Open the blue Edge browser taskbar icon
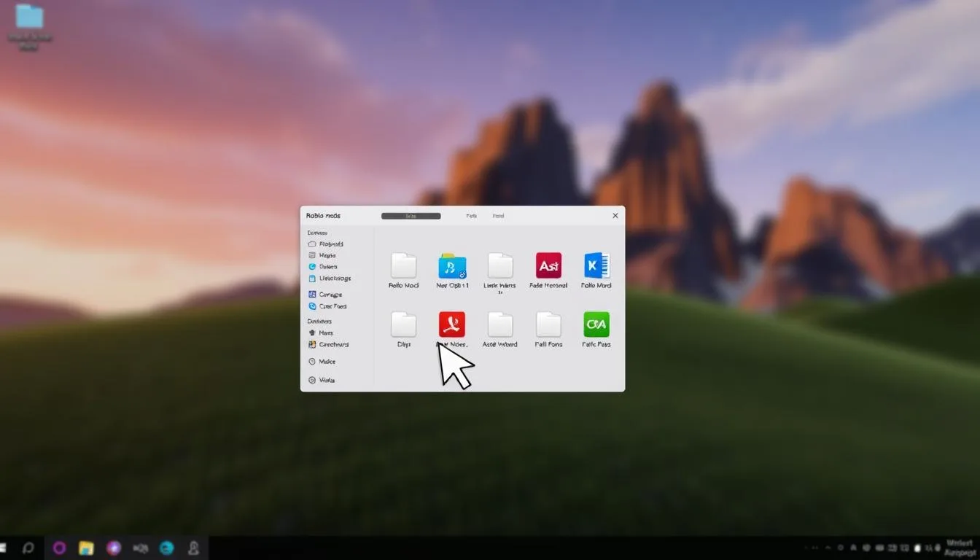The image size is (980, 560). coord(167,548)
